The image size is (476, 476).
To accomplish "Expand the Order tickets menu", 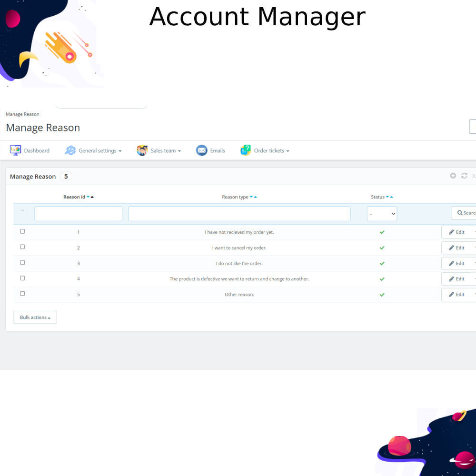I will pos(272,150).
